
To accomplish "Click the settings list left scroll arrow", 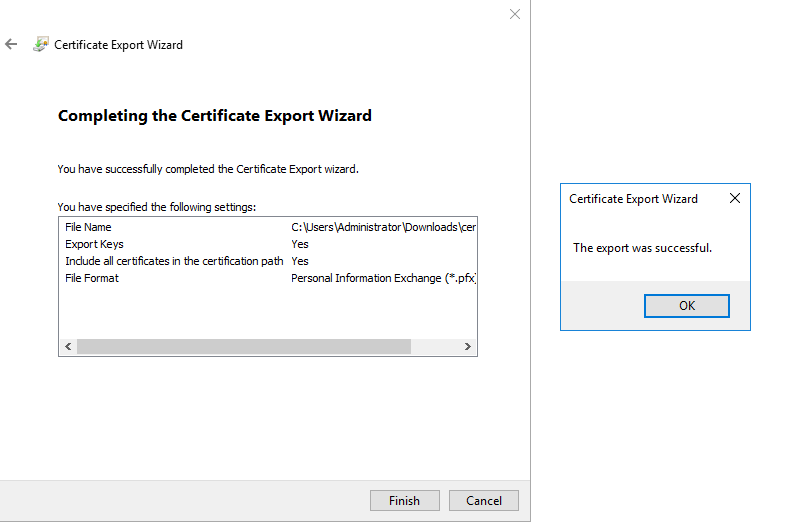I will [68, 346].
